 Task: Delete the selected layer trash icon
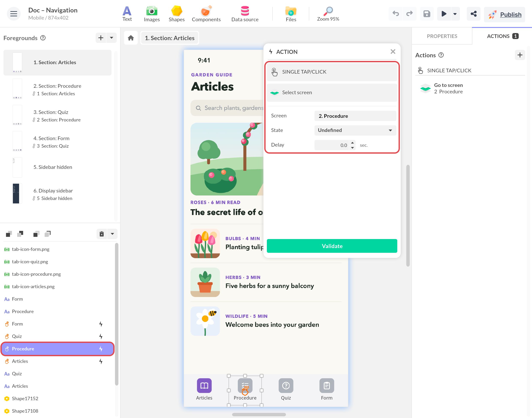coord(102,234)
